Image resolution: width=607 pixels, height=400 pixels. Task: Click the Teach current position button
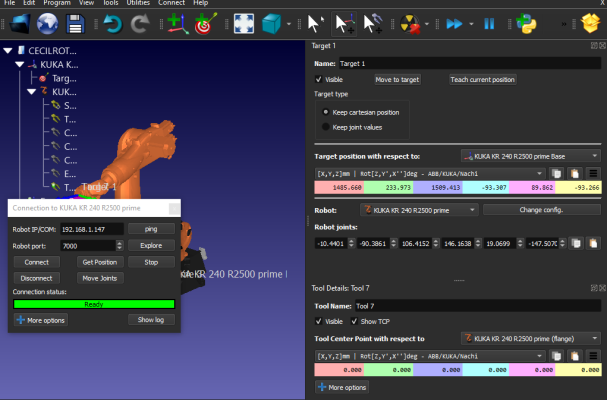(483, 79)
